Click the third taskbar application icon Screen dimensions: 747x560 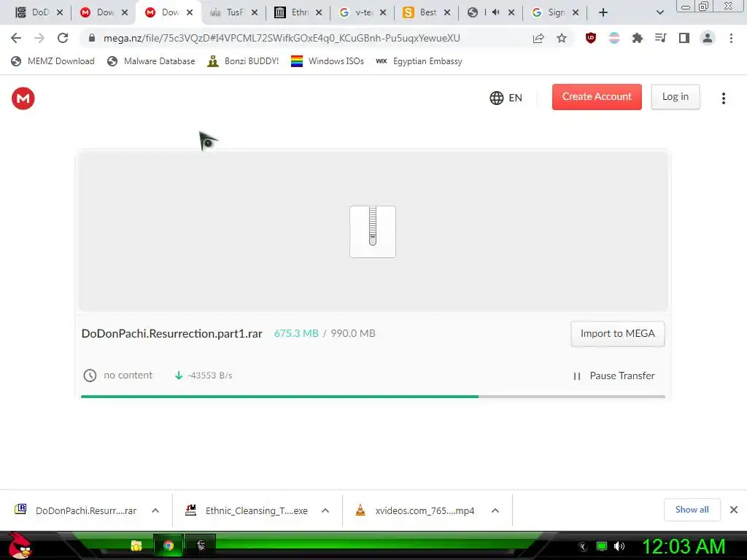click(x=201, y=545)
